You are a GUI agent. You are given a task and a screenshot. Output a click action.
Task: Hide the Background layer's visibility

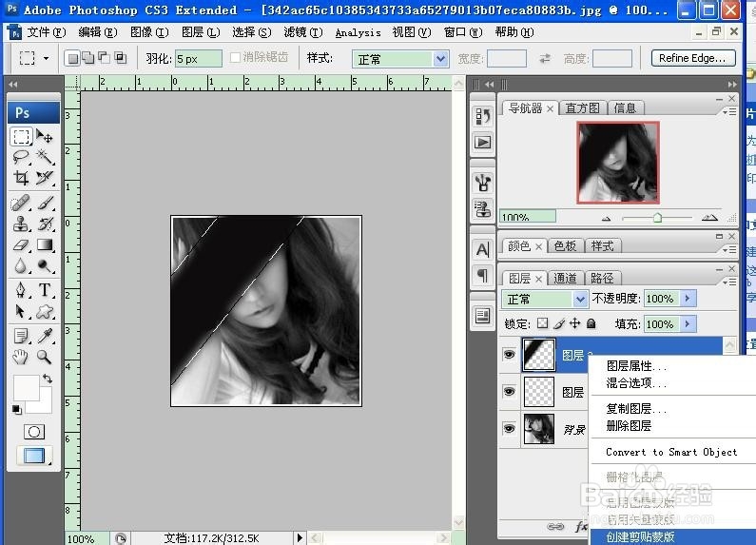pos(509,428)
